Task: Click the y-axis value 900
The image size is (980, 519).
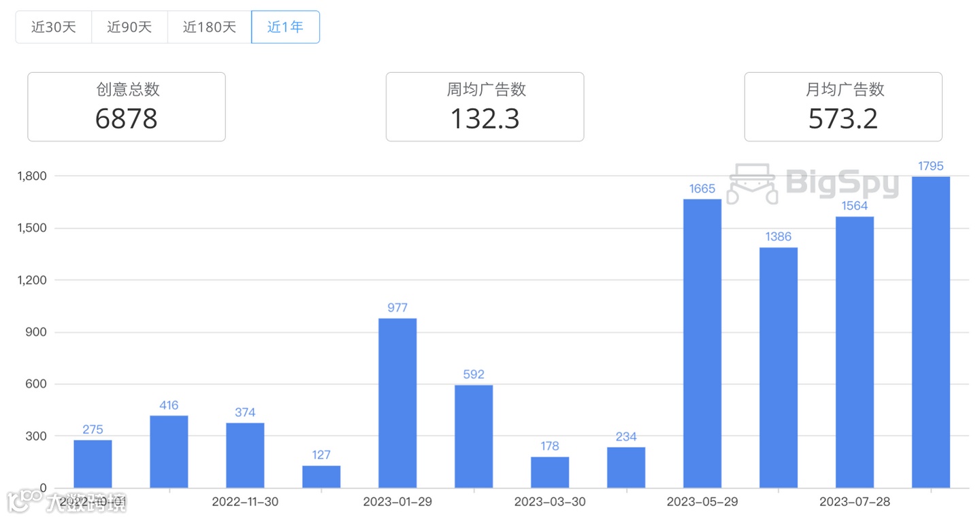Action: pos(37,332)
